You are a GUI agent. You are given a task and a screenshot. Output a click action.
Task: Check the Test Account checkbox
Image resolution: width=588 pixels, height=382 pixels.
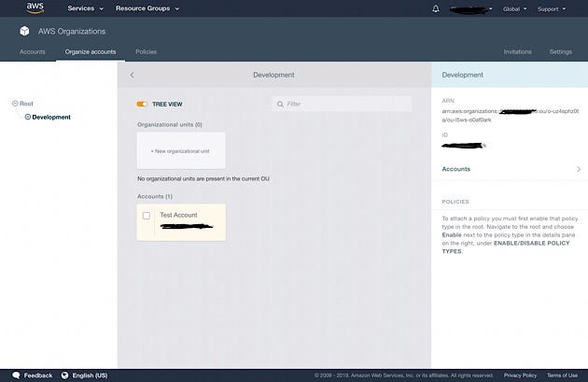147,216
